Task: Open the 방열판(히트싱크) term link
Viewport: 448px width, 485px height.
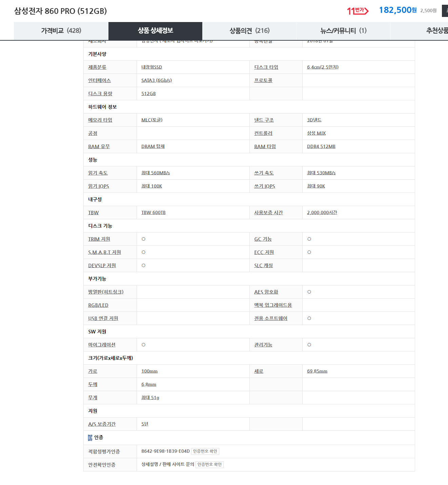Action: pos(106,292)
